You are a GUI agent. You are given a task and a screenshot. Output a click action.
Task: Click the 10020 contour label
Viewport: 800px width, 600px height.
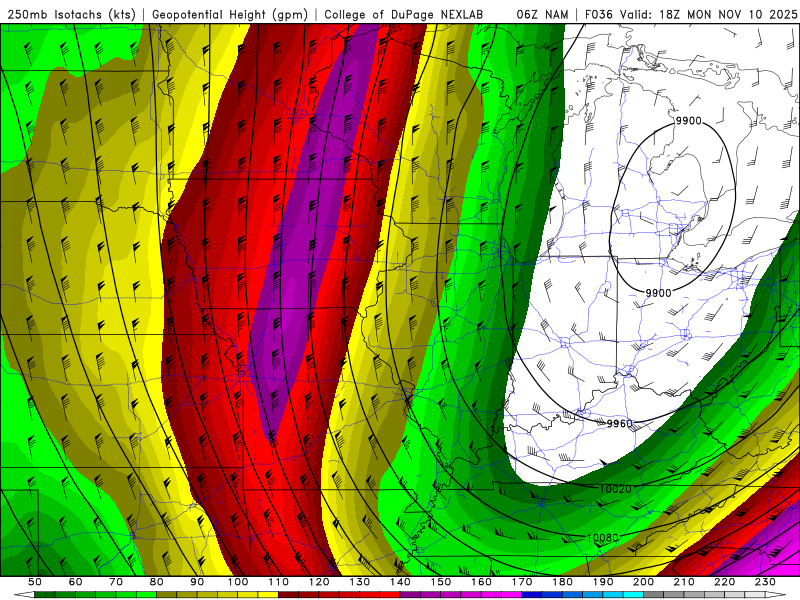615,489
